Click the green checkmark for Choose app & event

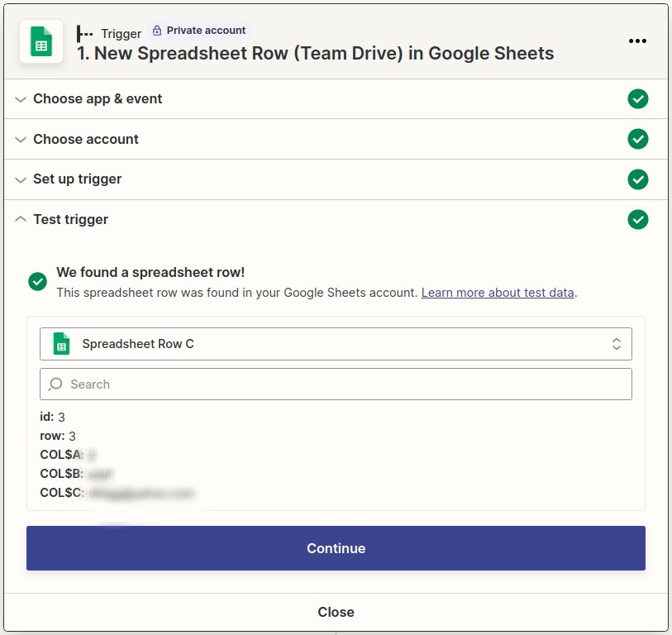coord(638,99)
